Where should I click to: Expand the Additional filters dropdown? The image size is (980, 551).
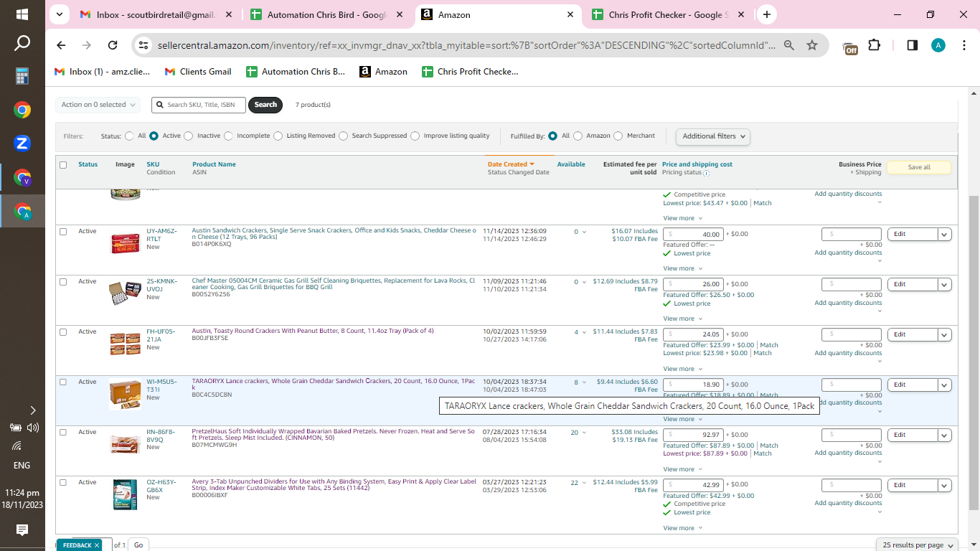tap(713, 136)
